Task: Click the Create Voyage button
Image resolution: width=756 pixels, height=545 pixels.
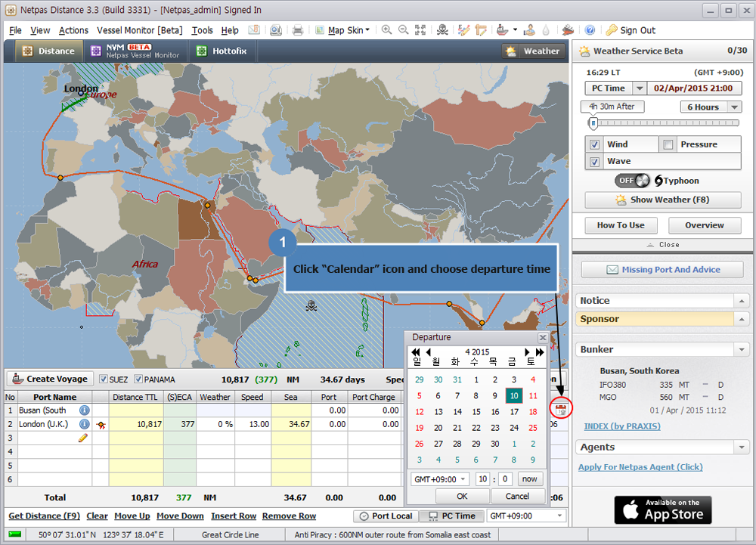Action: click(x=50, y=379)
